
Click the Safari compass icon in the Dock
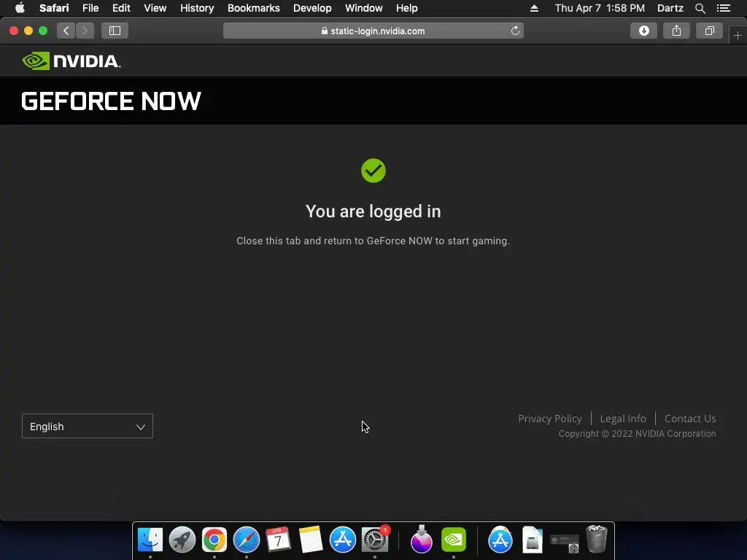click(x=247, y=540)
